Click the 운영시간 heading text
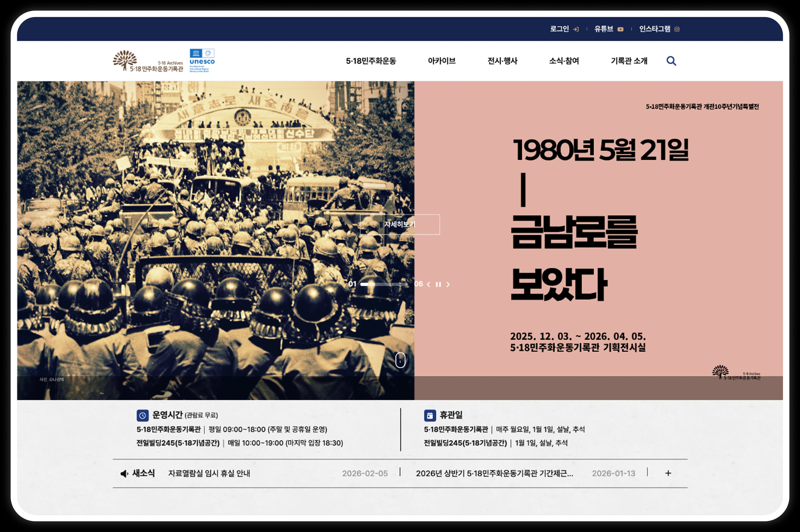 [x=167, y=415]
